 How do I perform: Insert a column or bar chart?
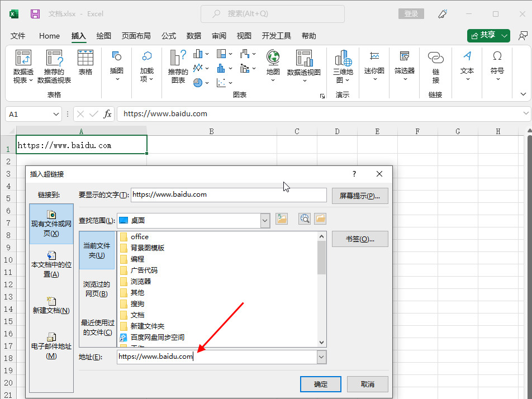(198, 54)
